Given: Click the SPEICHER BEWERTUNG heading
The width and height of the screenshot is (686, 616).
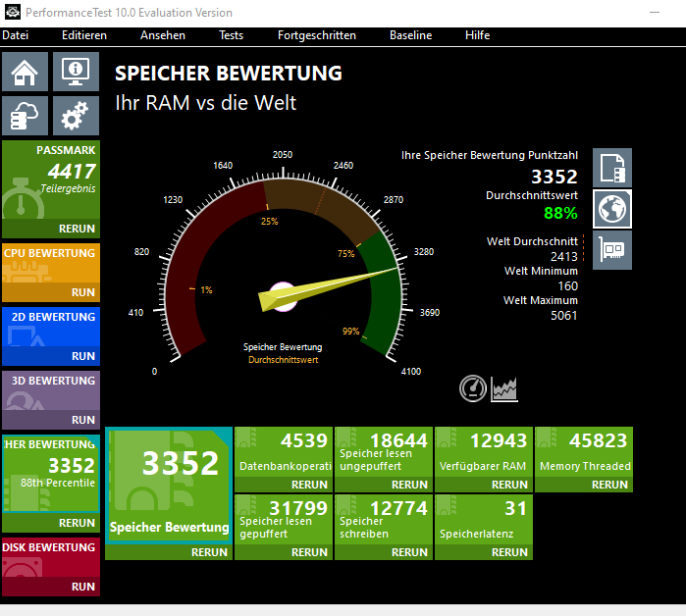Looking at the screenshot, I should click(229, 74).
